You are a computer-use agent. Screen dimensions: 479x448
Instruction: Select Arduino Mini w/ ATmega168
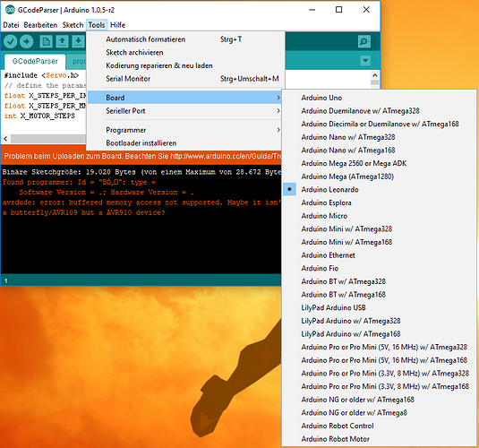point(380,242)
